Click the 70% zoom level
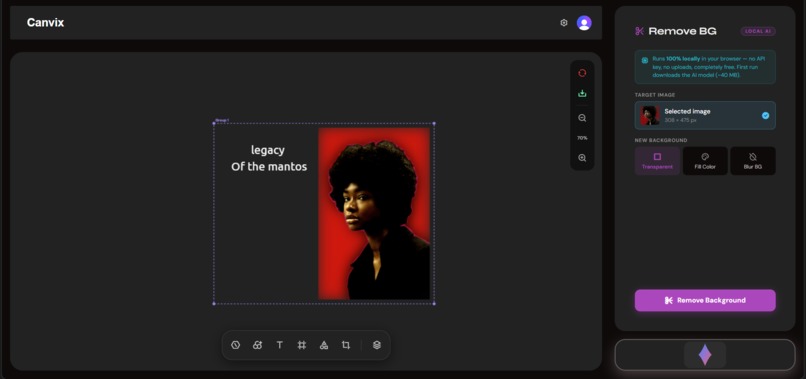Image resolution: width=806 pixels, height=379 pixels. 582,138
